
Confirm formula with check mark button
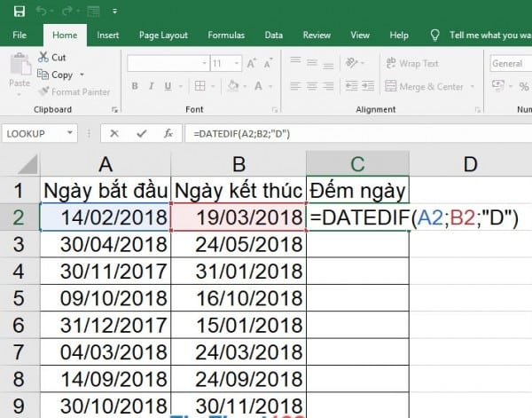[142, 133]
